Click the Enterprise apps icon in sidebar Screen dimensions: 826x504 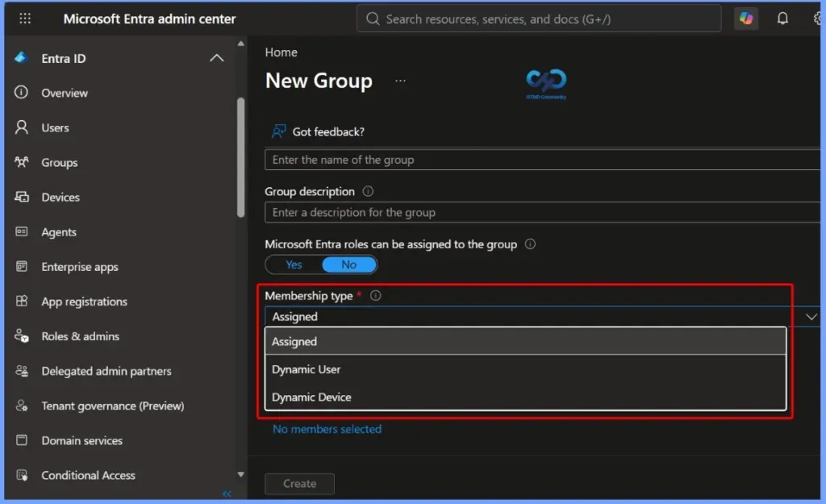[22, 266]
